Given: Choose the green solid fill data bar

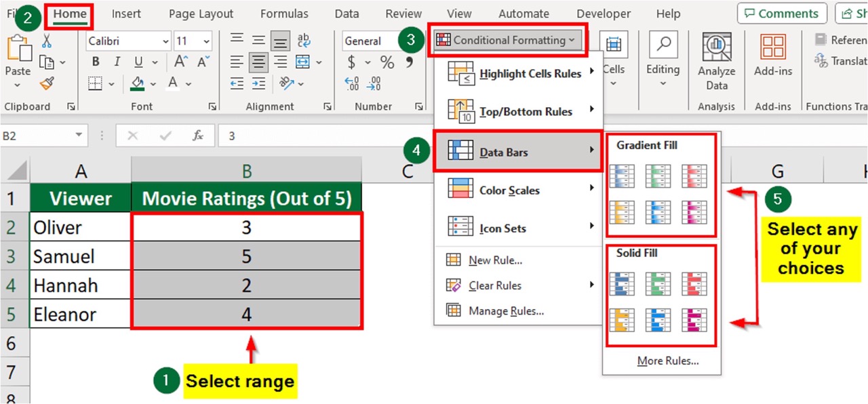Looking at the screenshot, I should point(658,283).
